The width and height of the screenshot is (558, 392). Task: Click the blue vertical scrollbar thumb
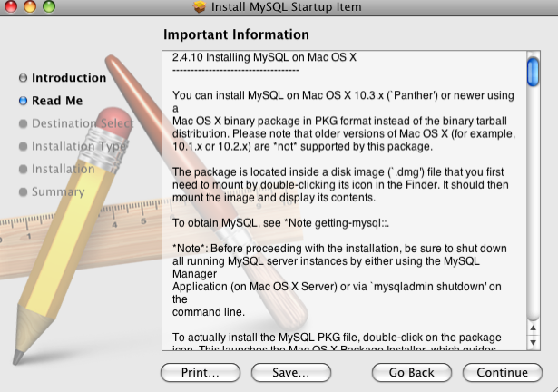533,71
